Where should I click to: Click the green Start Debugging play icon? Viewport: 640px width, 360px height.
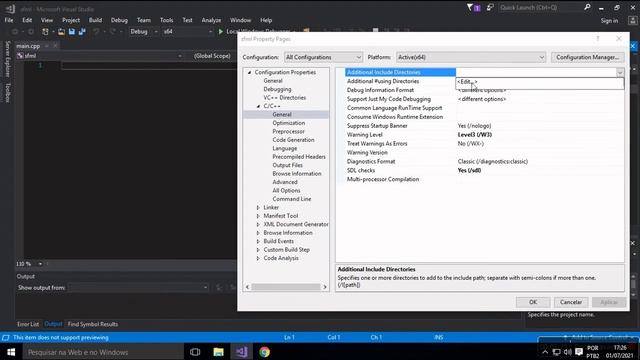coord(221,31)
